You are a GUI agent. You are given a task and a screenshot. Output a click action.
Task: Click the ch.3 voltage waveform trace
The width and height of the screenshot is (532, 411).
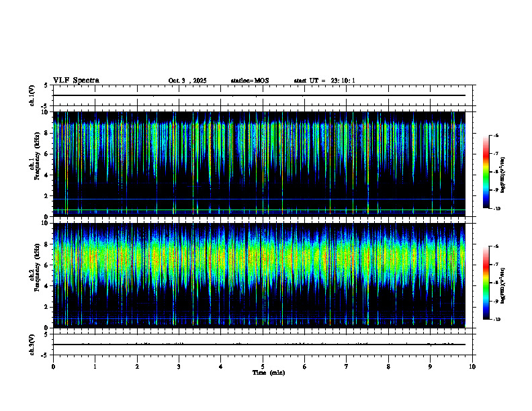tap(259, 345)
